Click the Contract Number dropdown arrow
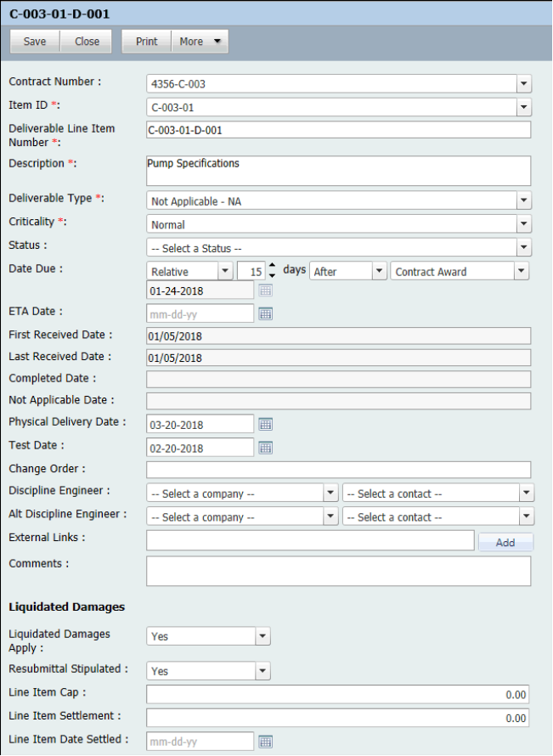Screen dimensions: 553x756 [x=524, y=82]
